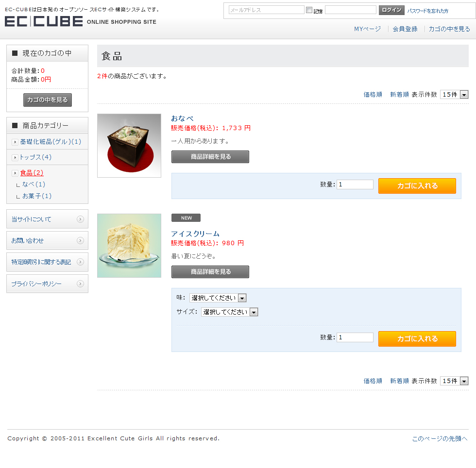Click the arrow icon beside 基礎化粧品(ゲル)
This screenshot has height=468, width=476.
click(x=15, y=142)
